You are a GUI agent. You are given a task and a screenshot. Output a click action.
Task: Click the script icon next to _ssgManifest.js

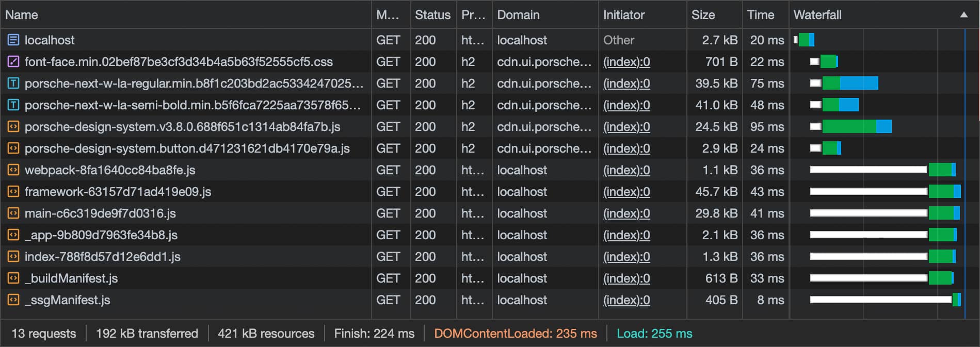(12, 300)
